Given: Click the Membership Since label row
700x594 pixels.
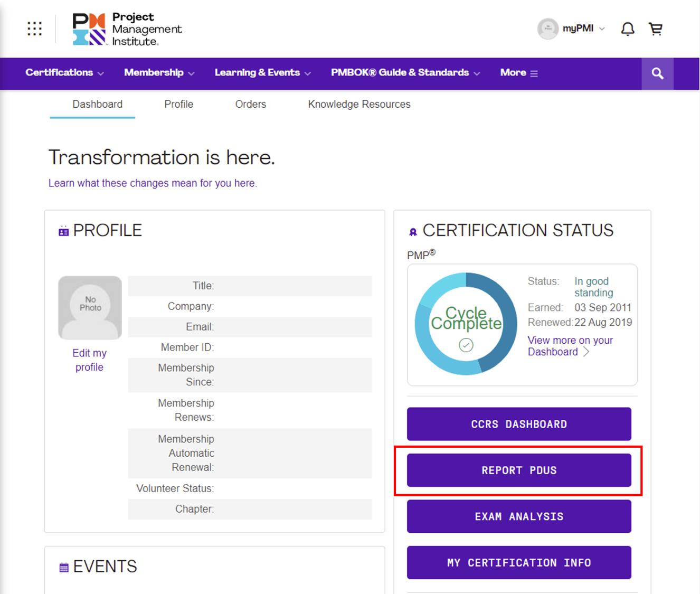Looking at the screenshot, I should click(x=250, y=375).
